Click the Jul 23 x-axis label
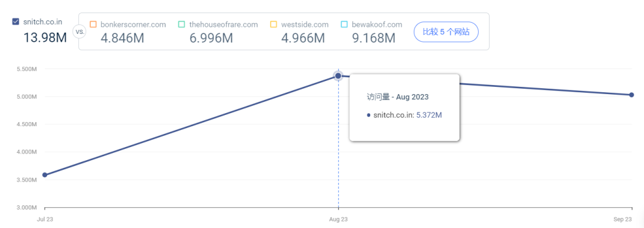The width and height of the screenshot is (644, 228). [45, 220]
